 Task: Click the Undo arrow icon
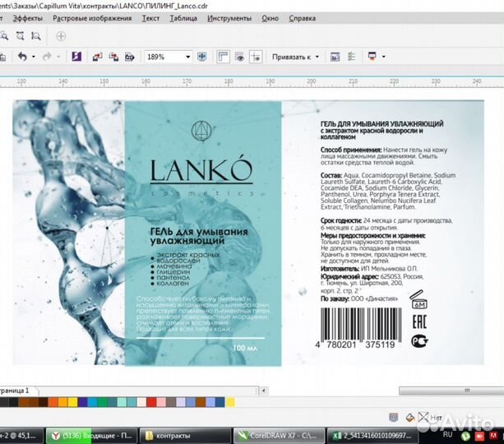click(x=22, y=57)
